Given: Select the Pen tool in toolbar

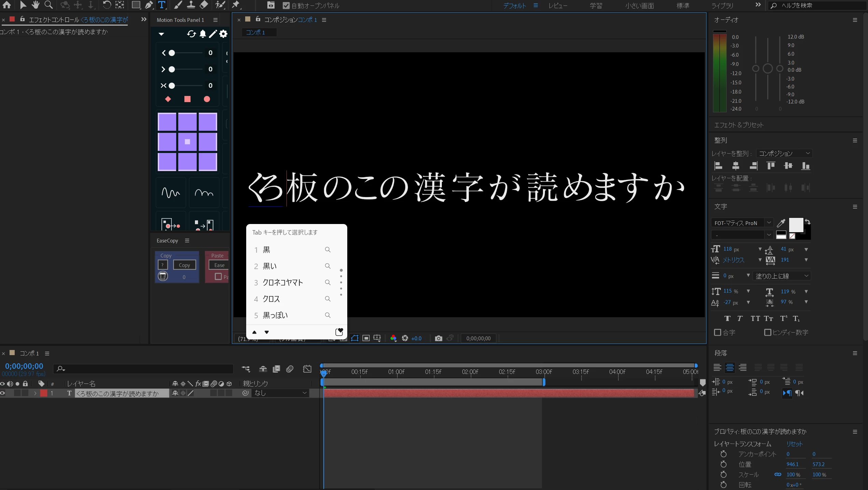Looking at the screenshot, I should click(x=149, y=5).
